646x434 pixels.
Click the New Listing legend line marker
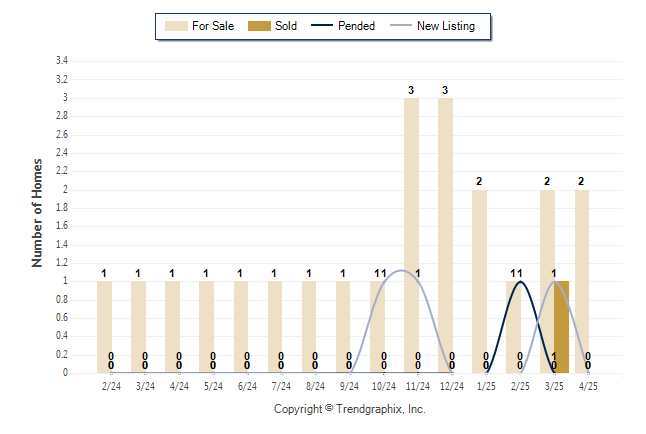[x=401, y=26]
